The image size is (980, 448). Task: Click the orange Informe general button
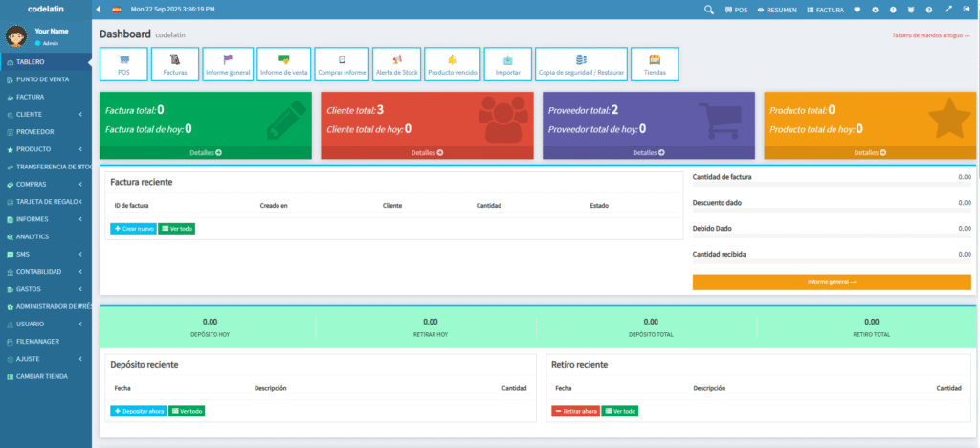pyautogui.click(x=831, y=282)
